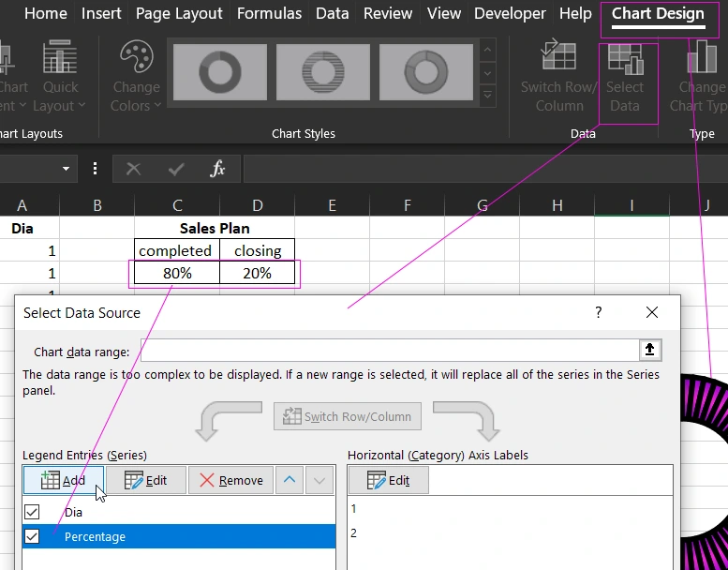Select column H header
Image resolution: width=728 pixels, height=570 pixels.
click(x=557, y=205)
